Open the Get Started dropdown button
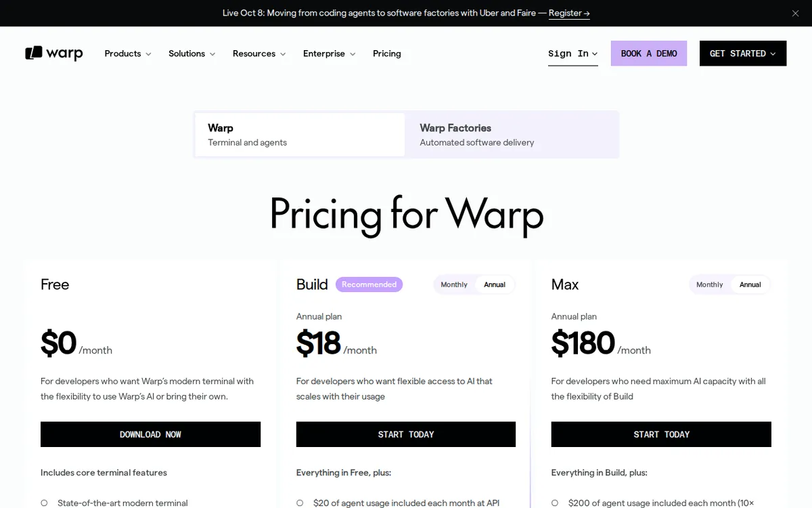The height and width of the screenshot is (508, 812). click(x=743, y=54)
